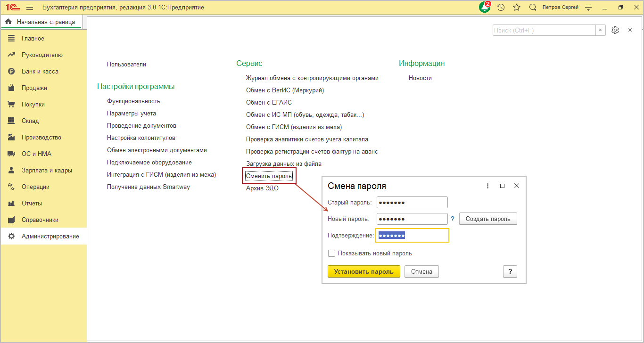Maximize the Смена пароля dialog

(x=502, y=186)
